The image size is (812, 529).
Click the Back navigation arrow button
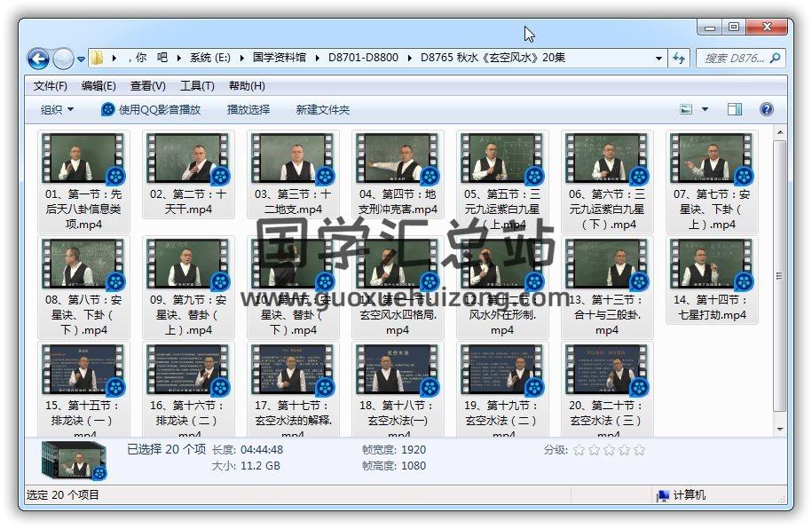click(38, 59)
